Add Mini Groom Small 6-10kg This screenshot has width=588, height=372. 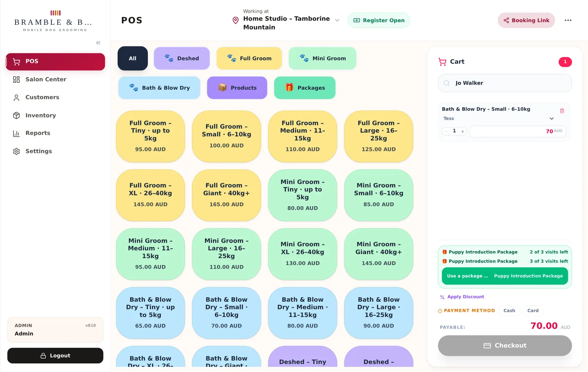click(x=378, y=195)
